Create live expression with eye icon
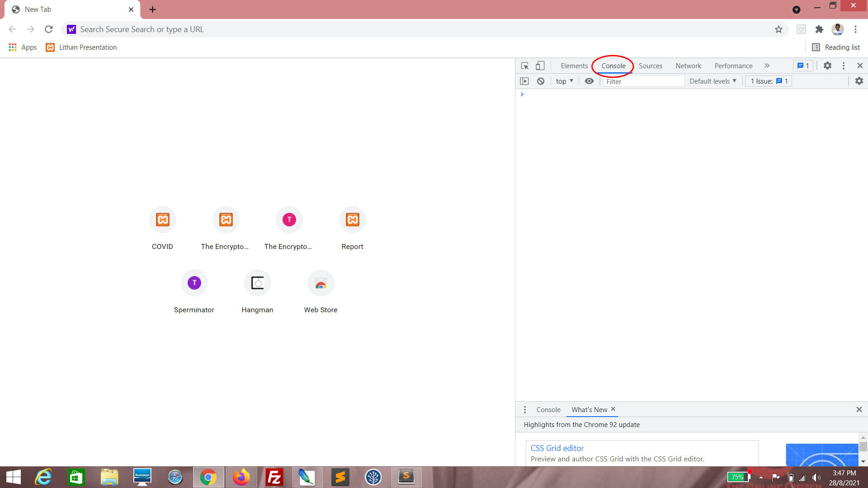The image size is (868, 488). (589, 81)
